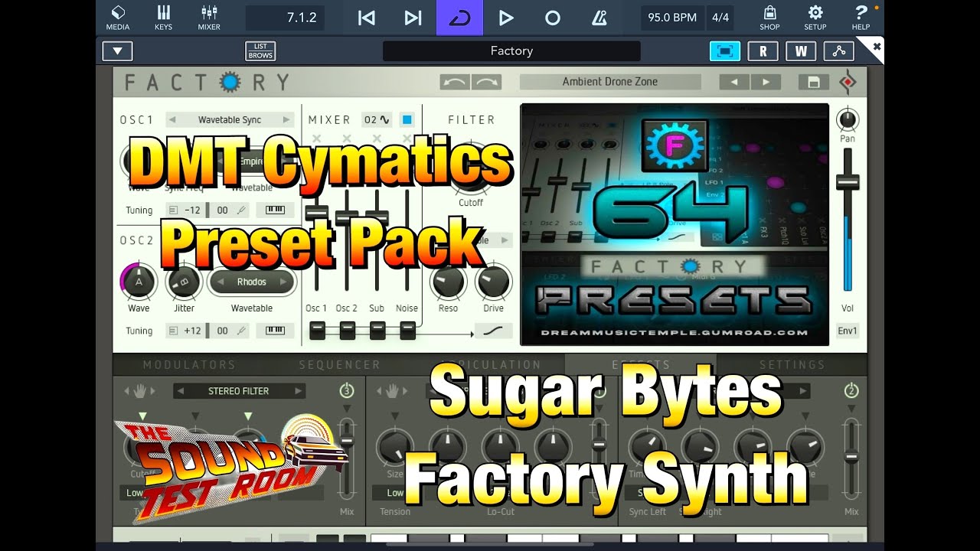
Task: Toggle the blue Mixer square button
Action: (x=407, y=120)
